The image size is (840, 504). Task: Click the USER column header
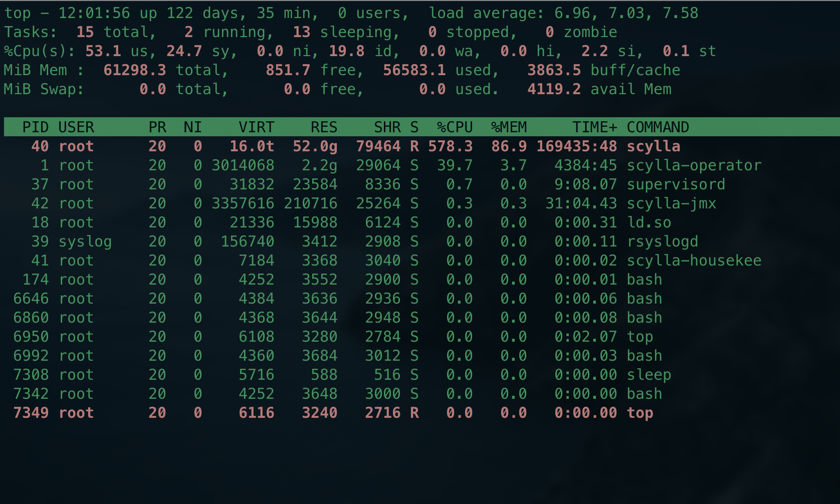pos(77,127)
